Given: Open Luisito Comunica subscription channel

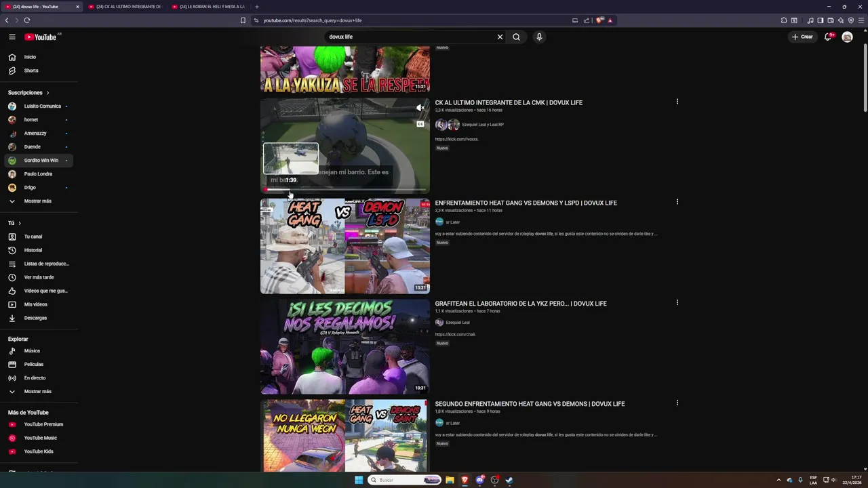Looking at the screenshot, I should coord(41,106).
